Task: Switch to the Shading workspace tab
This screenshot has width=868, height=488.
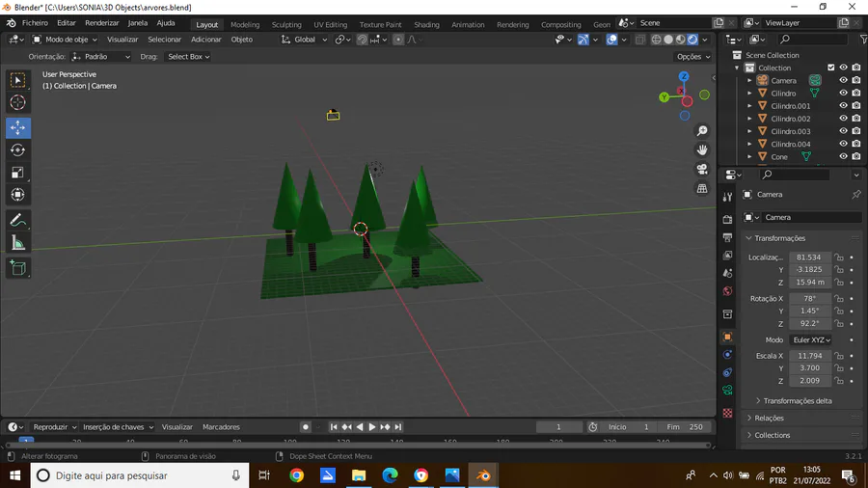Action: tap(426, 24)
